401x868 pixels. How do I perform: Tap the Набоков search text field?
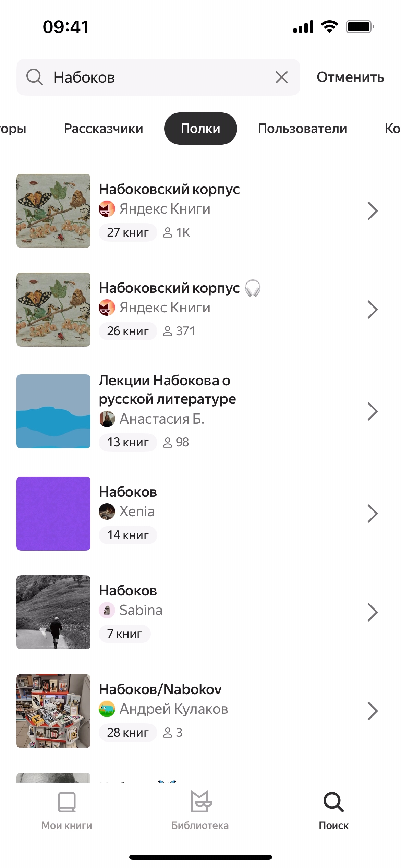click(x=161, y=77)
